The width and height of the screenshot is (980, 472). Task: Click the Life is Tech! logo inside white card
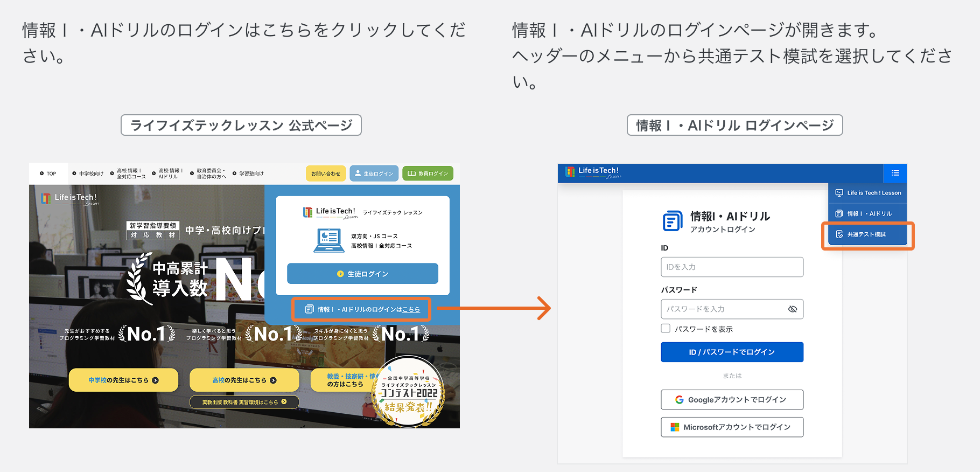pos(330,212)
